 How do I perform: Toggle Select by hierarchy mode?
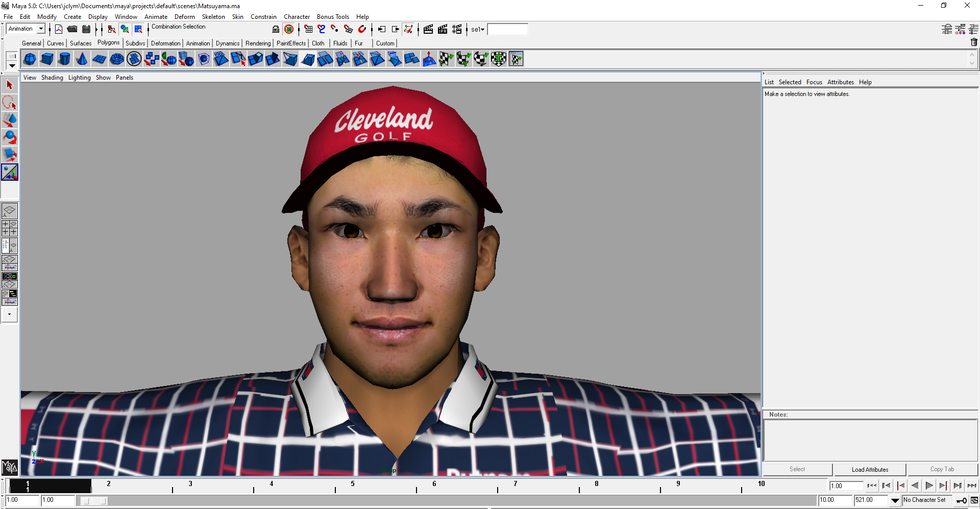(x=112, y=29)
